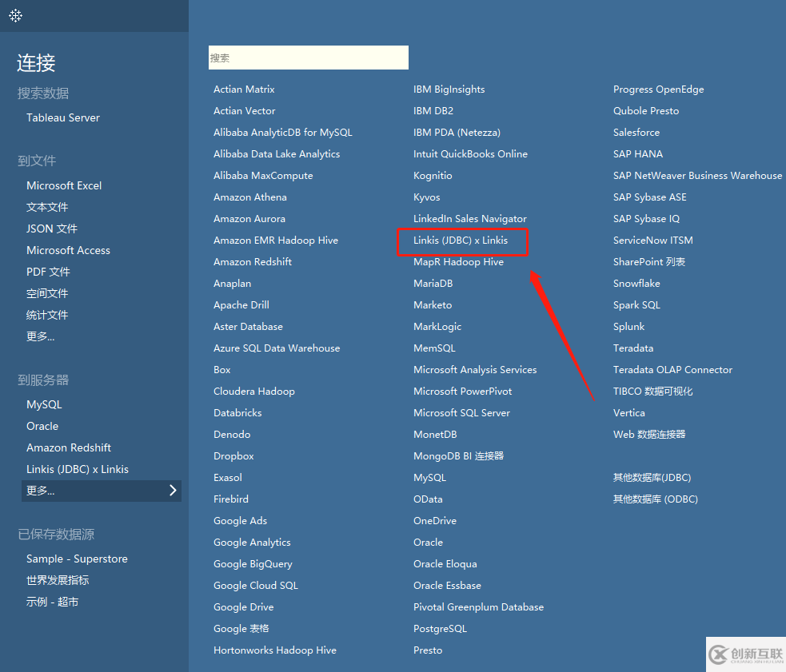
Task: Choose Azure SQL Data Warehouse
Action: click(x=277, y=348)
